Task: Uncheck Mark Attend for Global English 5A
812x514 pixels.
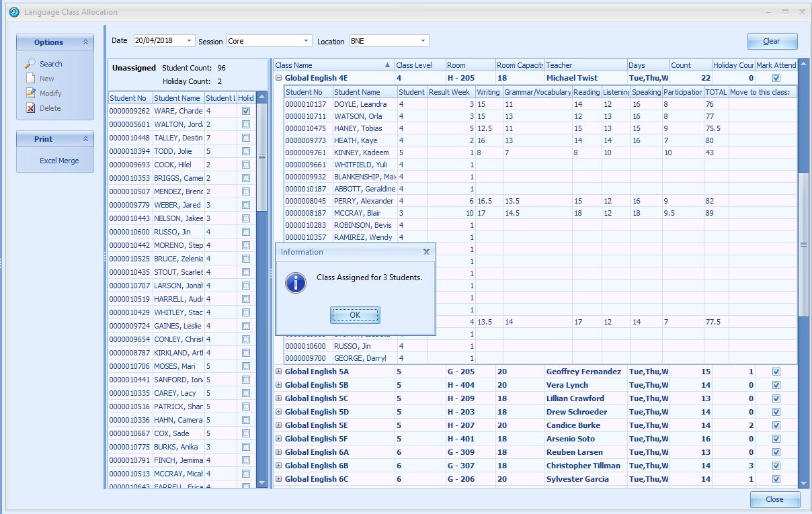Action: pos(776,372)
